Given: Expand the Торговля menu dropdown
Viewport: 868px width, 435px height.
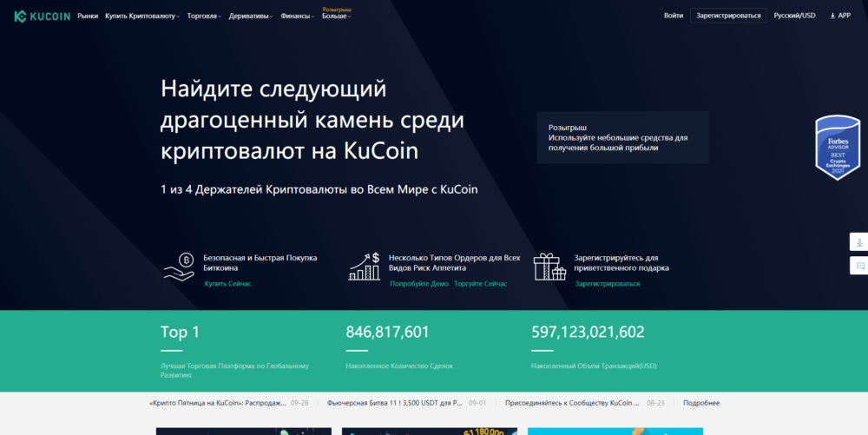Looking at the screenshot, I should pyautogui.click(x=204, y=16).
